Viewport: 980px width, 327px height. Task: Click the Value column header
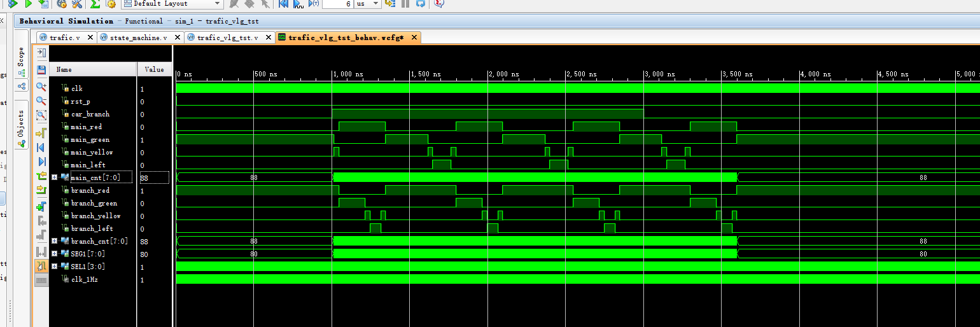coord(154,69)
